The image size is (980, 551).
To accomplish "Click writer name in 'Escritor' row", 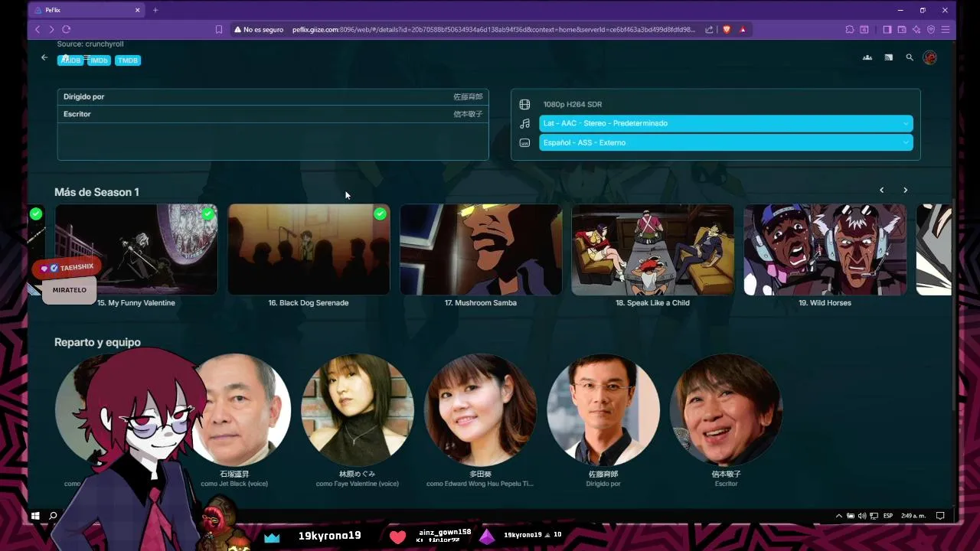I will point(468,114).
